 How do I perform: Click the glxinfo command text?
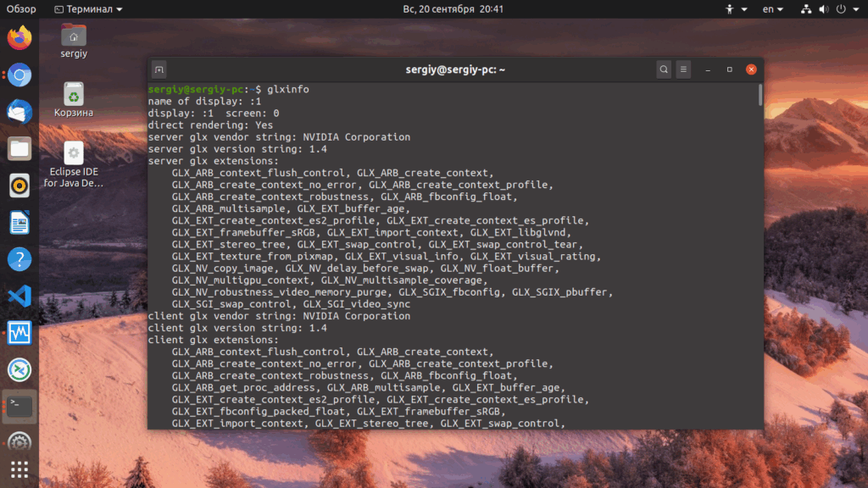[x=288, y=89]
